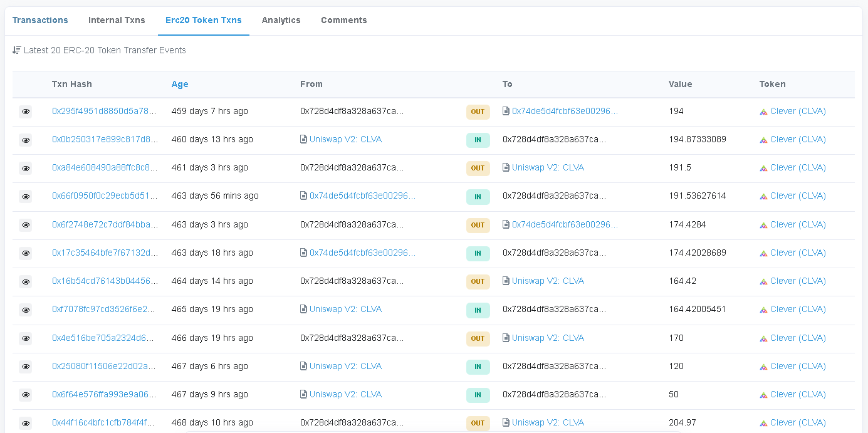Open Uniswap V2: CLVA recipient in 170 row
The image size is (868, 433).
point(548,338)
